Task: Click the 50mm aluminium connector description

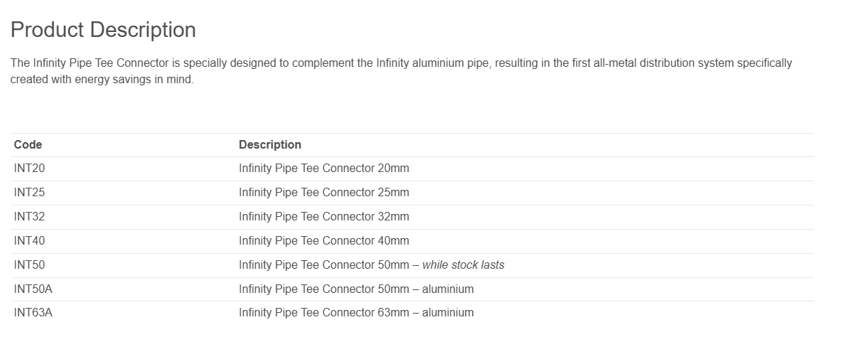Action: click(356, 289)
